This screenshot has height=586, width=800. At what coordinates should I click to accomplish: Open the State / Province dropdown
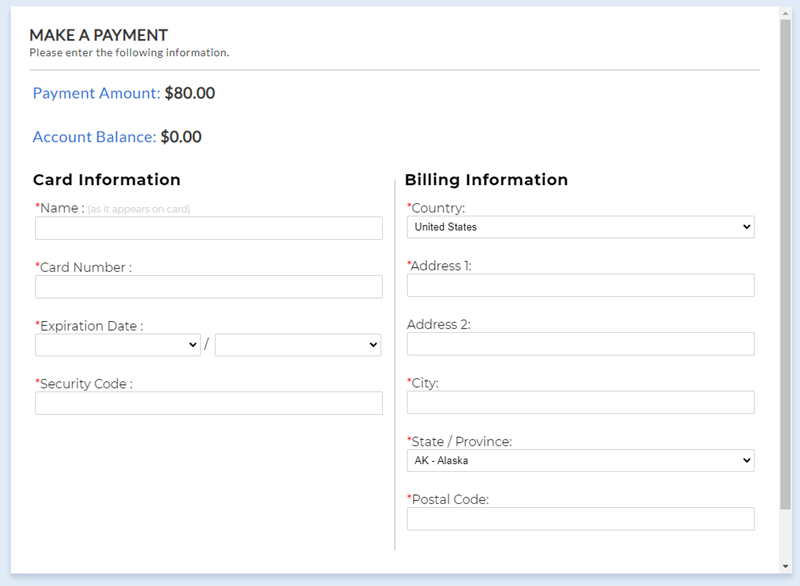tap(580, 461)
